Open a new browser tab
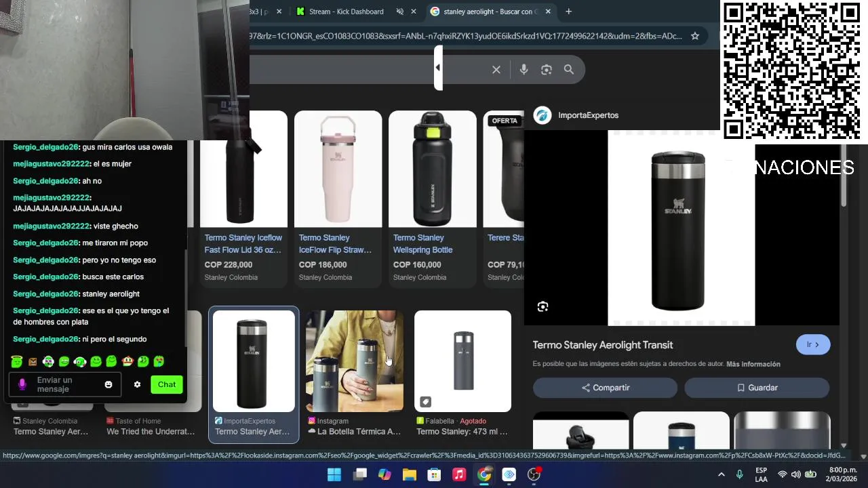 [x=568, y=12]
